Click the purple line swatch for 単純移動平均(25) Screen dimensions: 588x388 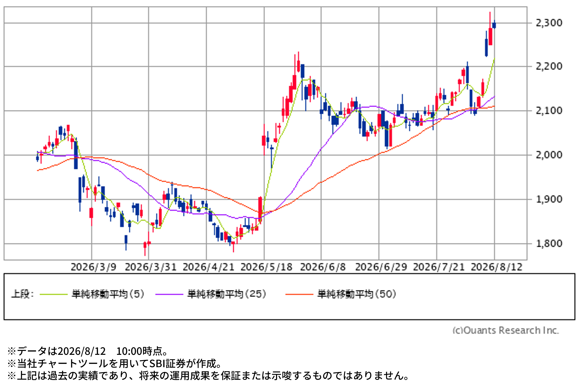point(169,295)
